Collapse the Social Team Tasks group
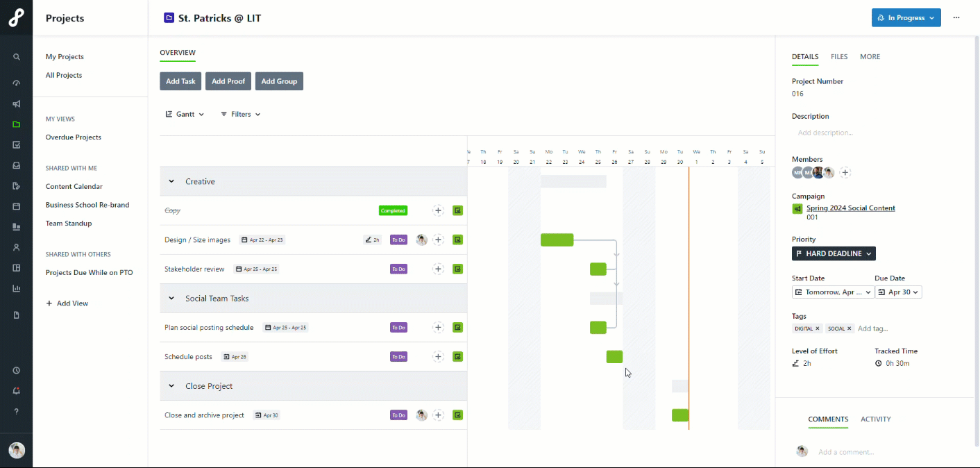This screenshot has width=980, height=468. (x=171, y=299)
